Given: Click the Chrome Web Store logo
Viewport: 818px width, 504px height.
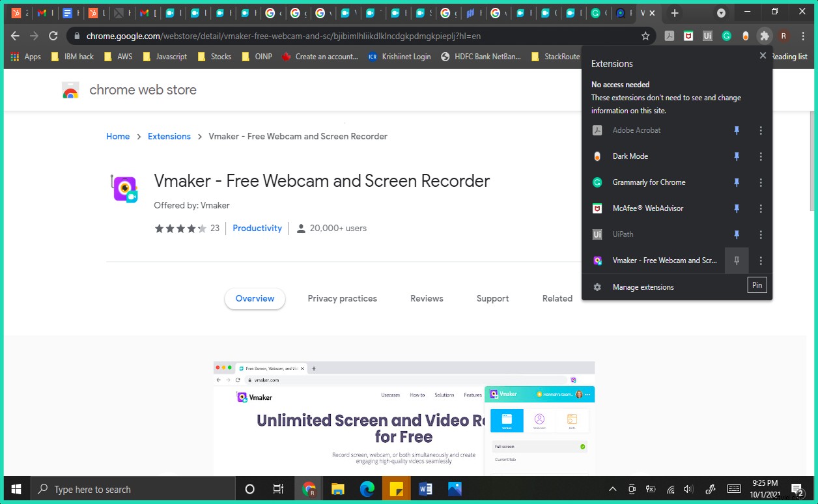Looking at the screenshot, I should point(70,90).
